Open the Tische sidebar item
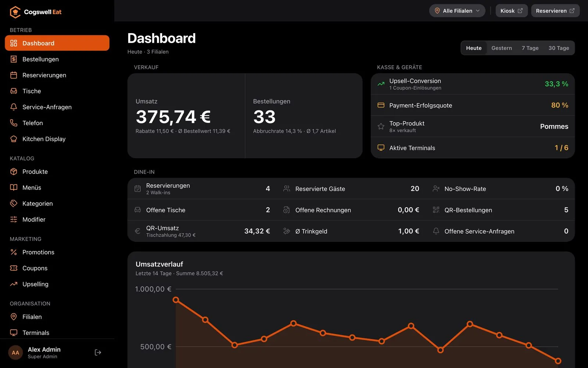Viewport: 588px width, 368px height. pyautogui.click(x=57, y=91)
